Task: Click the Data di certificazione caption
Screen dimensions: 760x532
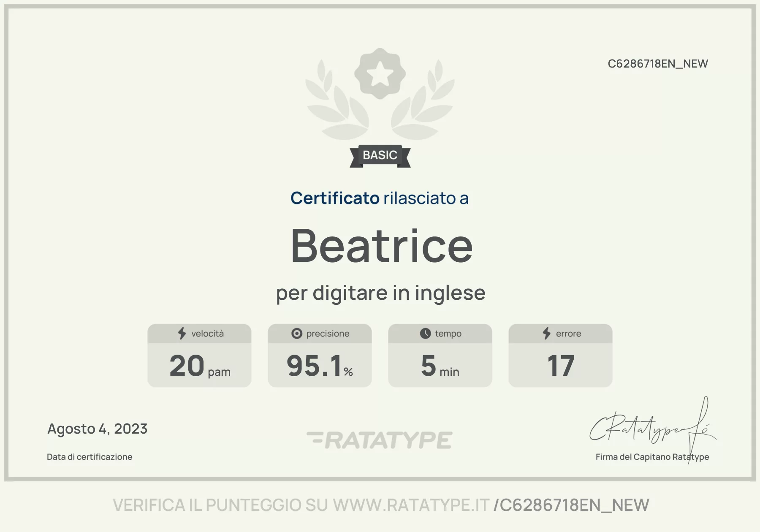Action: pyautogui.click(x=90, y=457)
